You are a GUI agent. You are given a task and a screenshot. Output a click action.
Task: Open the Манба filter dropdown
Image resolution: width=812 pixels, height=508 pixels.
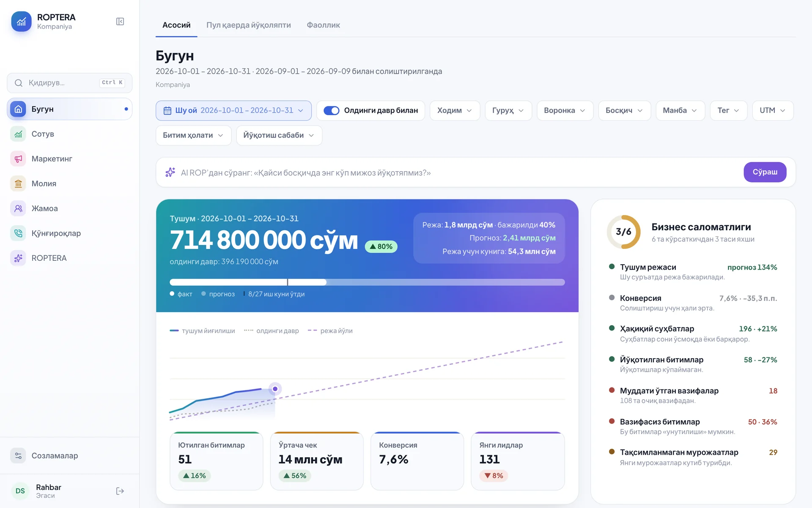click(x=680, y=110)
